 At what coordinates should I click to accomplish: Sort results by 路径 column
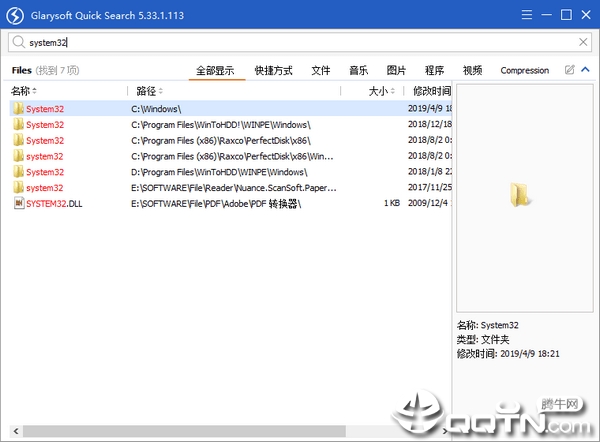coord(150,91)
